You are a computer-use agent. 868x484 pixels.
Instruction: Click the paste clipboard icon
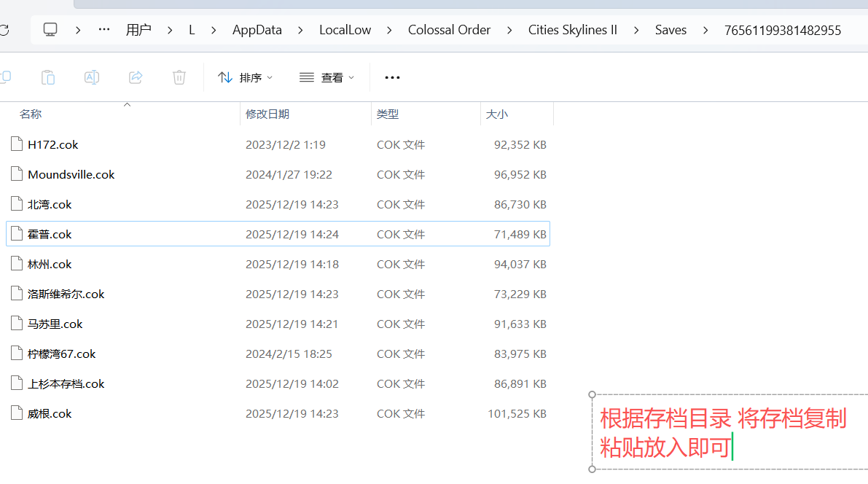48,77
